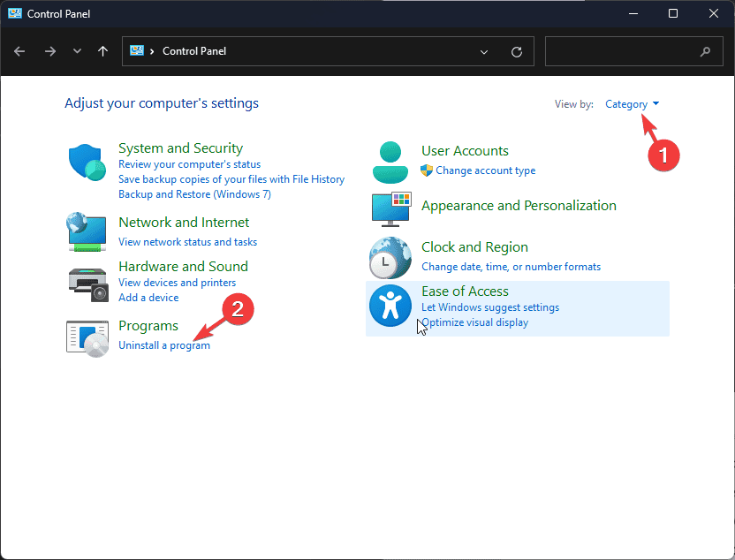Expand the address bar history dropdown
Screen dimensions: 735x560
click(x=484, y=51)
